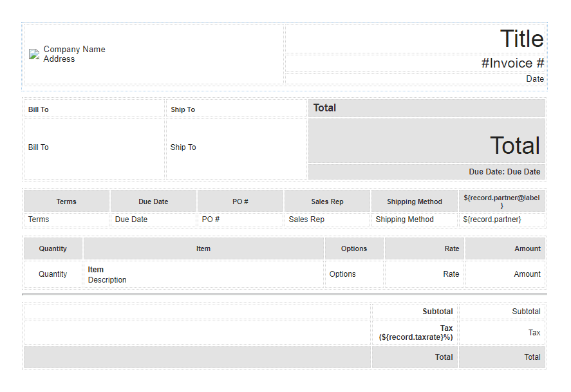Click the company logo image placeholder
The width and height of the screenshot is (571, 392).
pyautogui.click(x=34, y=54)
